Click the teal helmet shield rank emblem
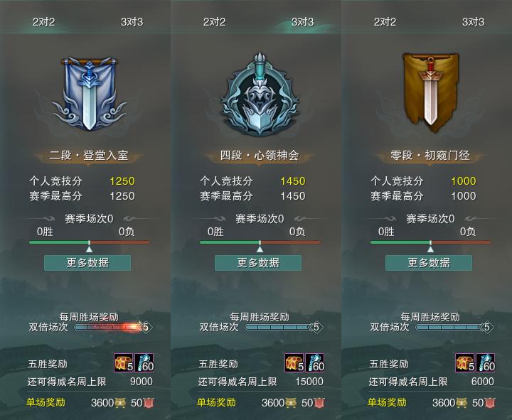512x420 pixels. (260, 95)
